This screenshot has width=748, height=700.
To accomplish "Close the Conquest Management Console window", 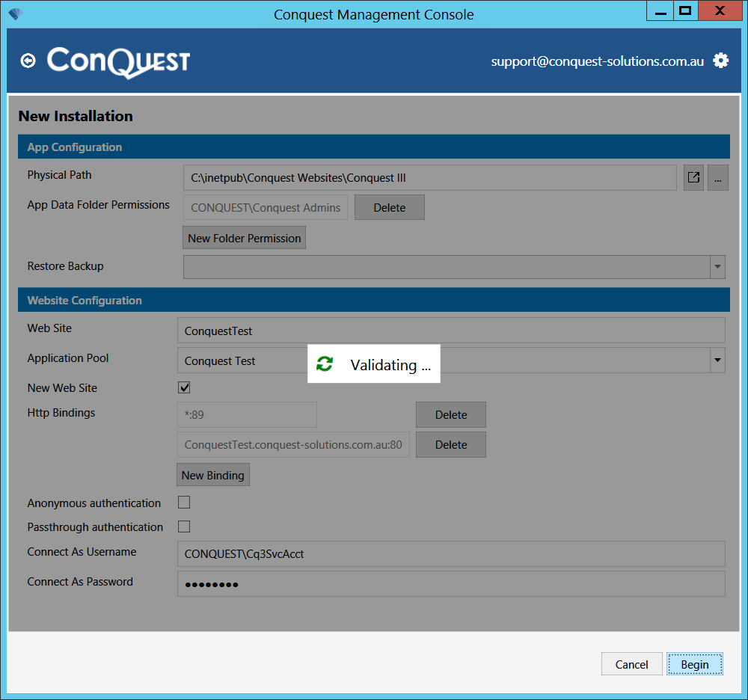I will (720, 11).
